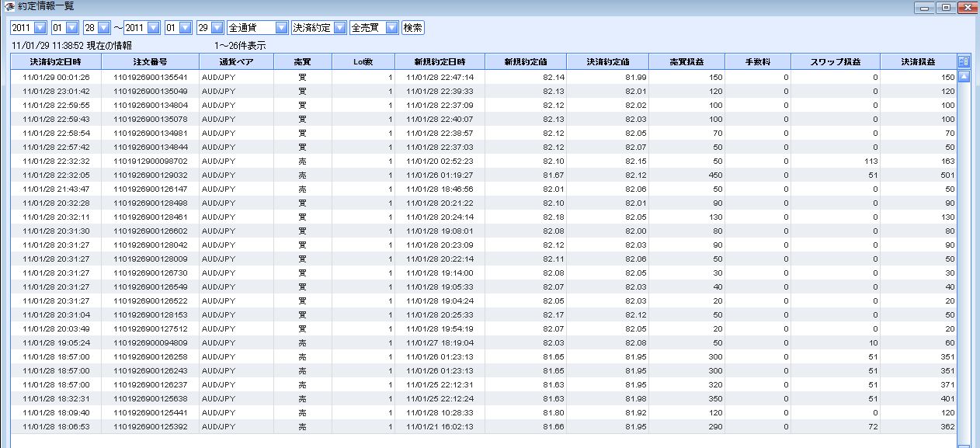Sort by Lot数 column header
This screenshot has width=980, height=448.
pos(363,61)
